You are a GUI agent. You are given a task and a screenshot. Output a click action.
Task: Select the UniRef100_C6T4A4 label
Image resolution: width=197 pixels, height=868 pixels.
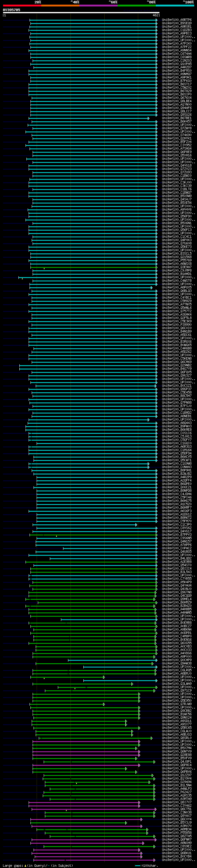pyautogui.click(x=177, y=54)
